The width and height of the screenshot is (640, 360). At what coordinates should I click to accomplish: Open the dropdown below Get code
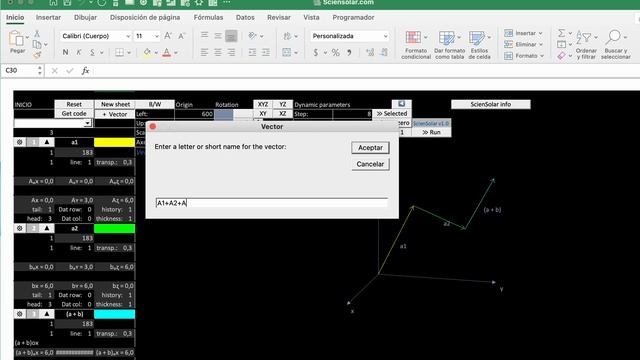(87, 123)
